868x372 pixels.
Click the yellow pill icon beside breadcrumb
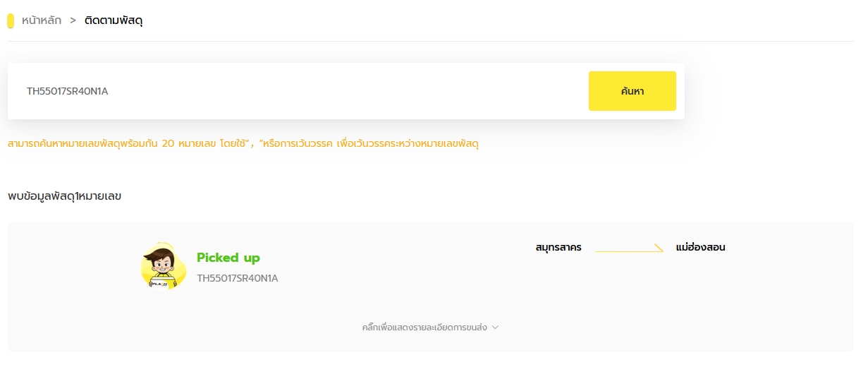pos(11,21)
